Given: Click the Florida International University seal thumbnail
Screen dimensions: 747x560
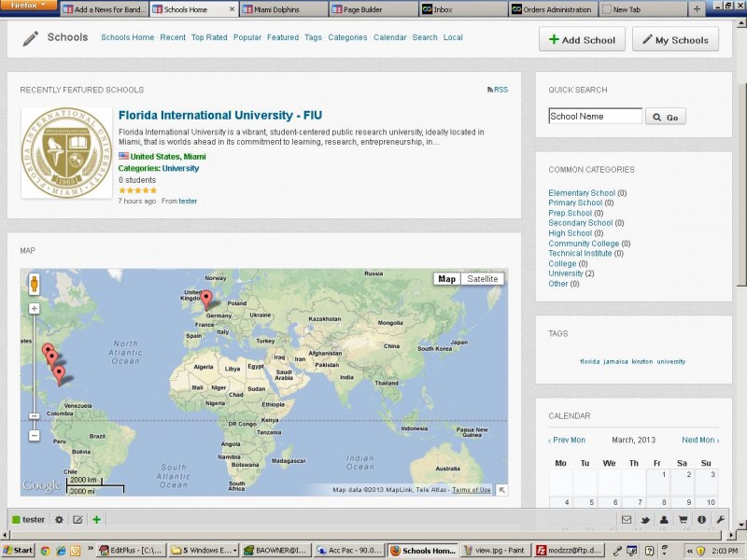Looking at the screenshot, I should pyautogui.click(x=67, y=152).
